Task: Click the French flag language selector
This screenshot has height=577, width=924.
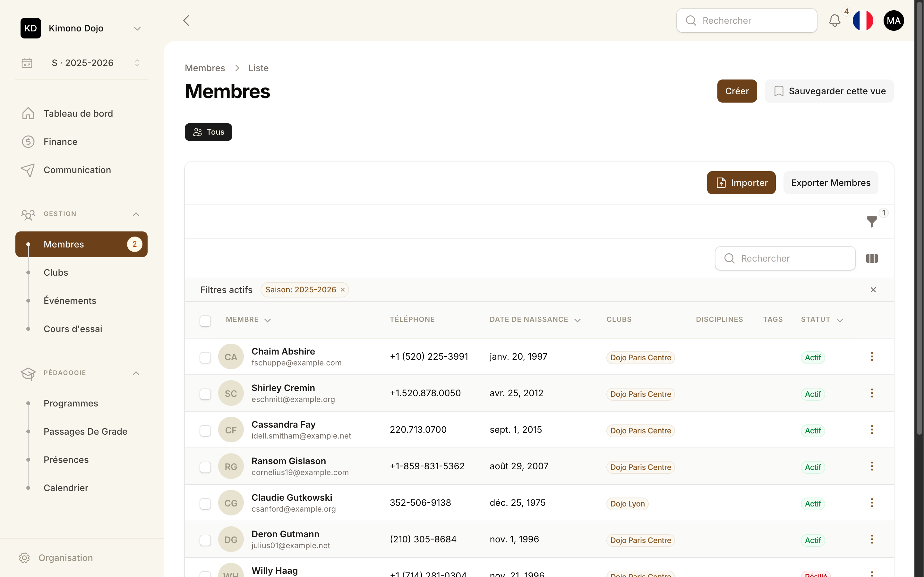Action: pyautogui.click(x=863, y=20)
